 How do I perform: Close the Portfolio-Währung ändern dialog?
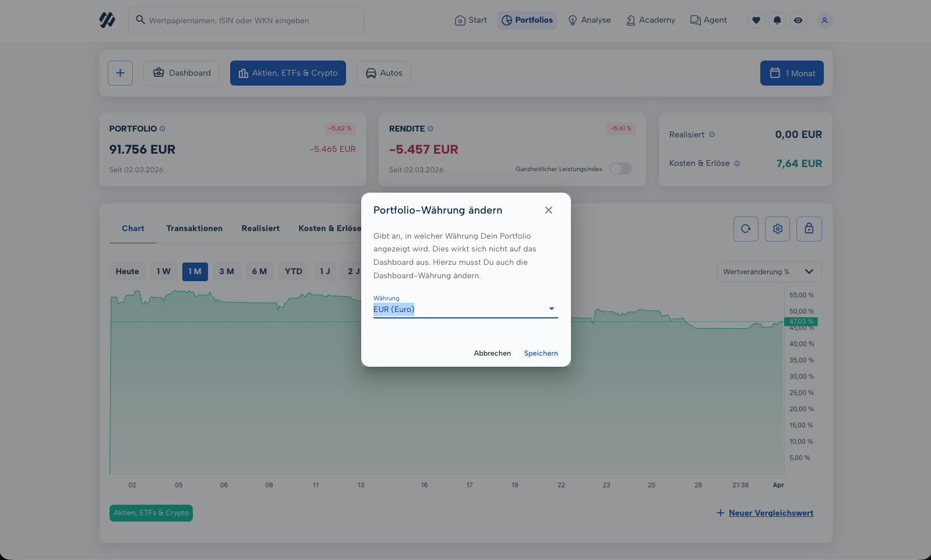point(548,210)
